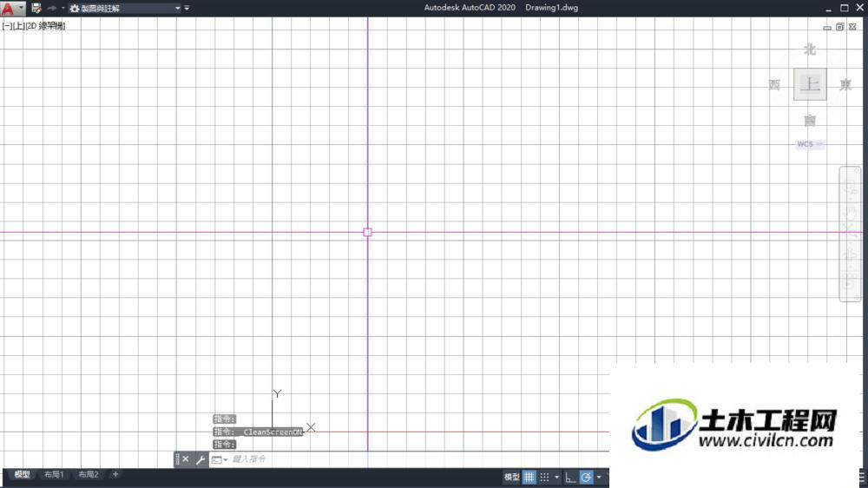The image size is (868, 488).
Task: Click the crosshair pickbox at center
Action: (367, 232)
